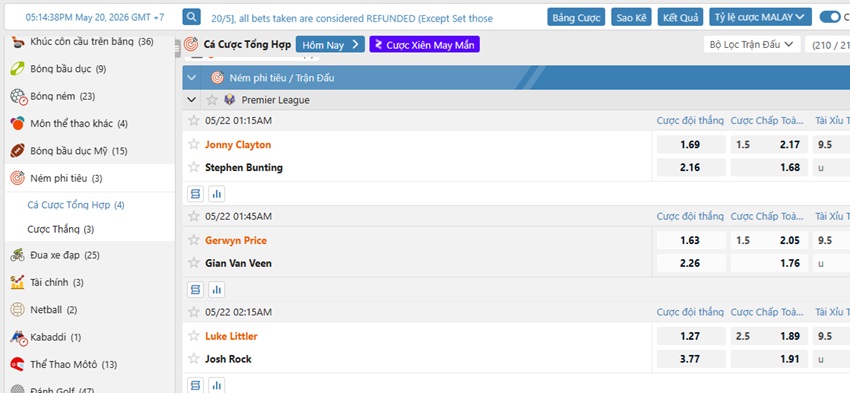
Task: Select Jonny Clayton handicap 1.5 odds 2.17
Action: point(769,144)
